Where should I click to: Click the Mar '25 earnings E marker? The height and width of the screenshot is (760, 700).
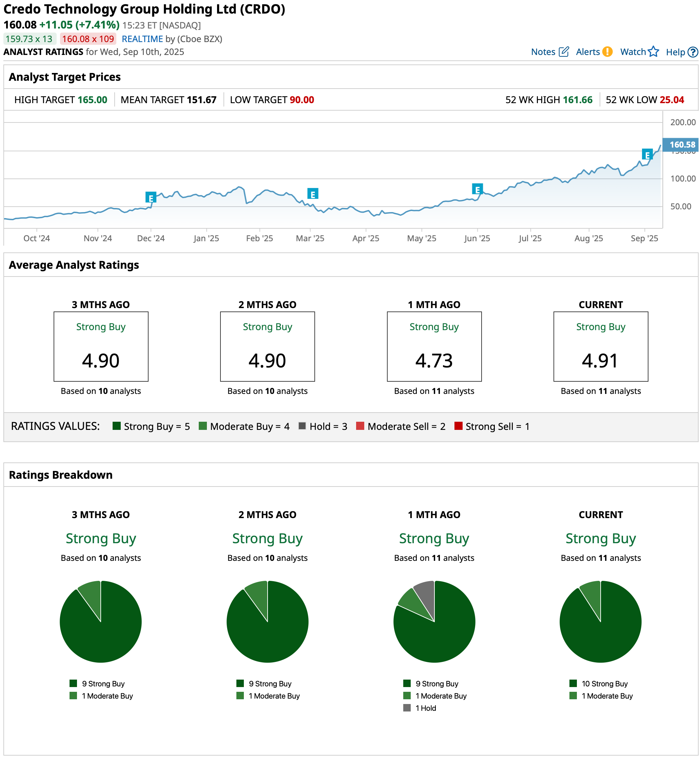[x=312, y=194]
